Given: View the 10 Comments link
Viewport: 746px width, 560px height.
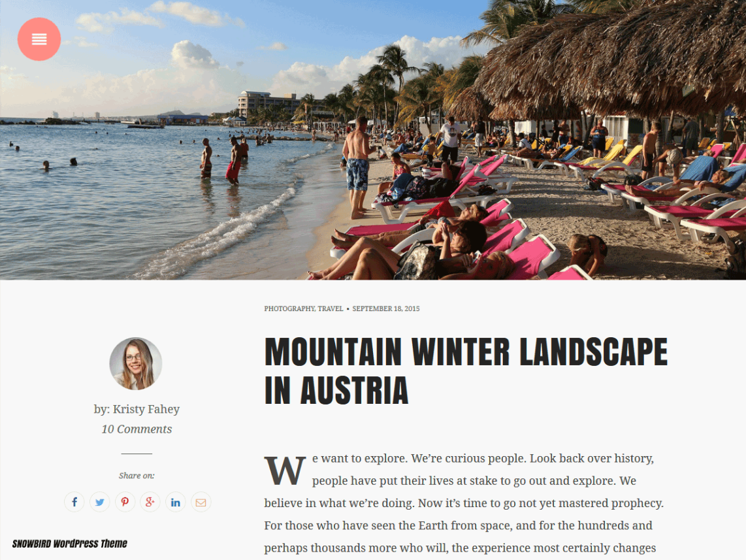Looking at the screenshot, I should 137,429.
